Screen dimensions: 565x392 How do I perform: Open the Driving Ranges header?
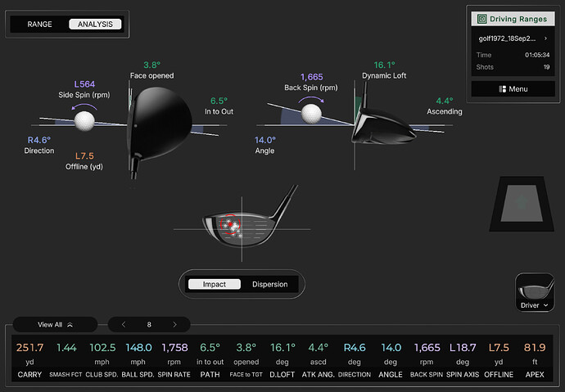513,19
